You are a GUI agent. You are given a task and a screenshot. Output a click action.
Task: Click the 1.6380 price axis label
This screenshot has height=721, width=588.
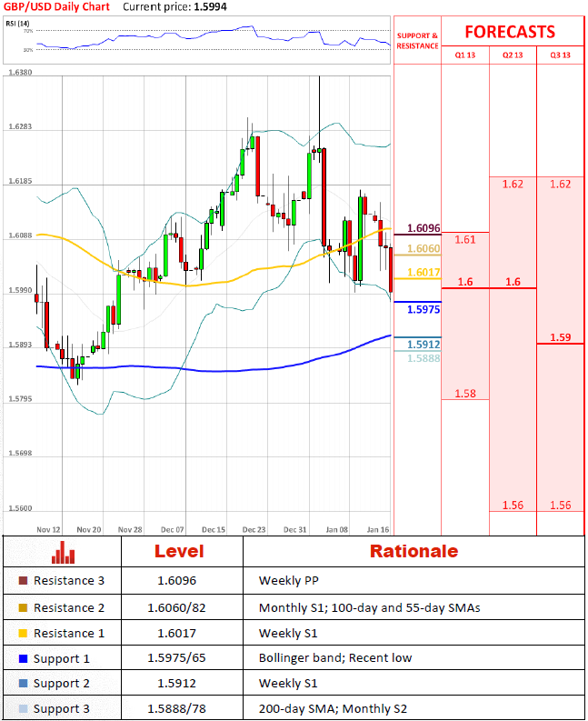20,73
